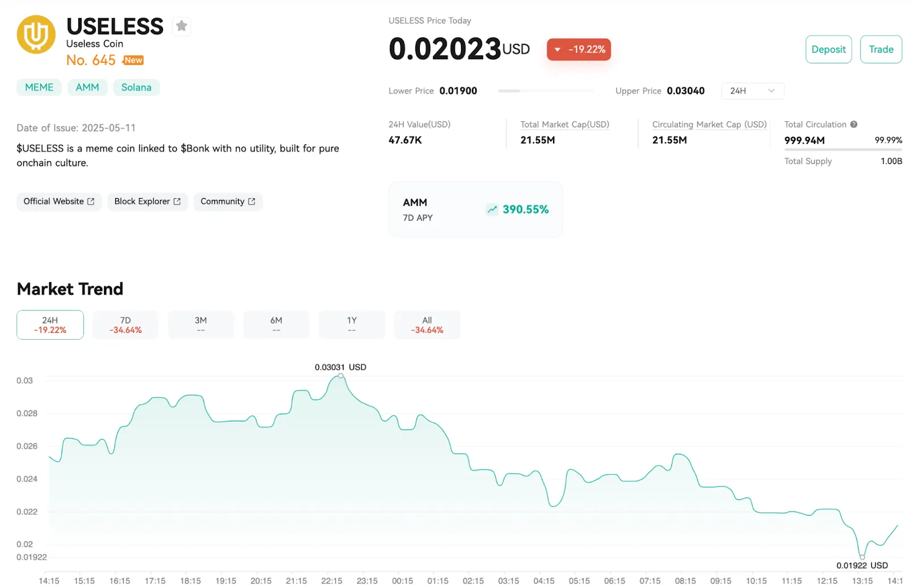
Task: Switch to the 6M market trend tab
Action: [x=276, y=325]
